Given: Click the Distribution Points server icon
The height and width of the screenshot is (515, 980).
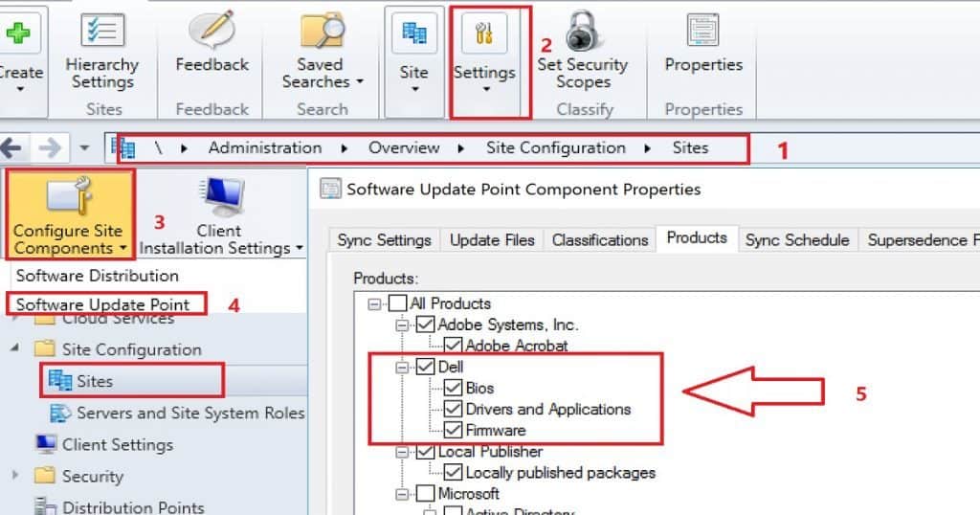Looking at the screenshot, I should click(46, 506).
